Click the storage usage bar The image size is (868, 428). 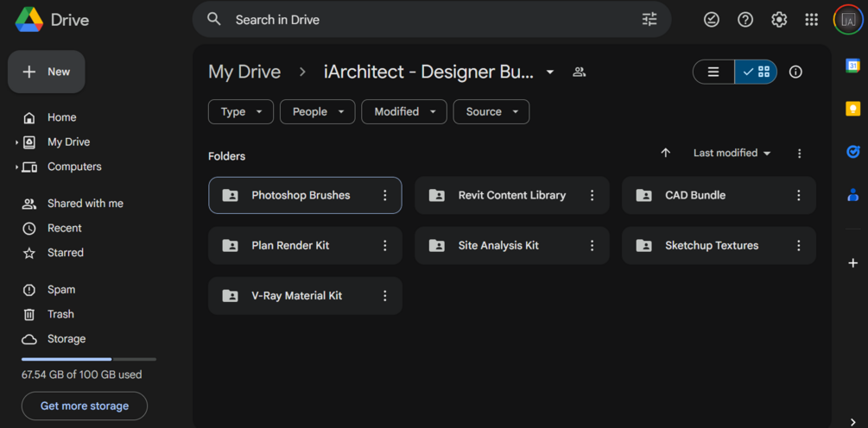coord(89,360)
